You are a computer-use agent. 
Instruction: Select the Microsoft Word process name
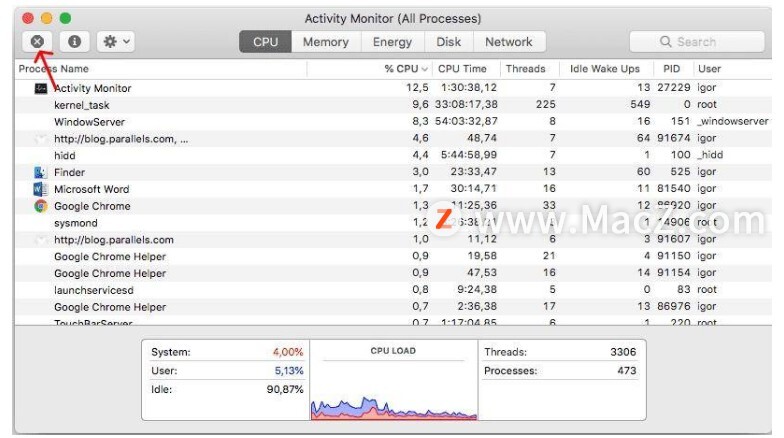[x=92, y=190]
